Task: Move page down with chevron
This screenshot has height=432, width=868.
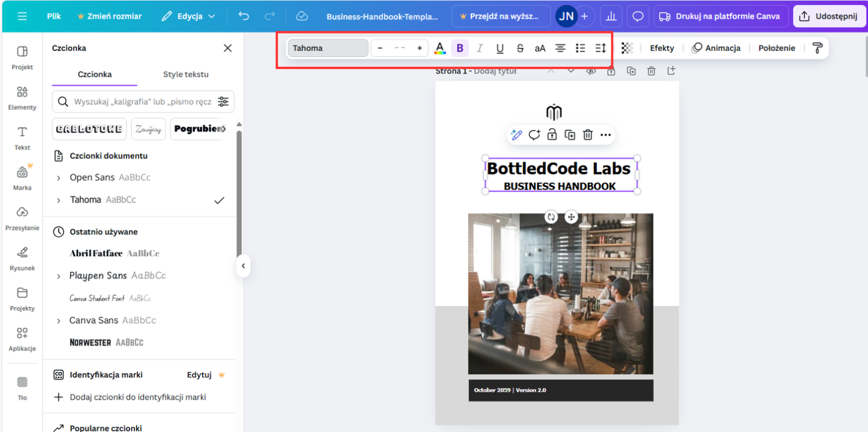Action: click(x=570, y=71)
